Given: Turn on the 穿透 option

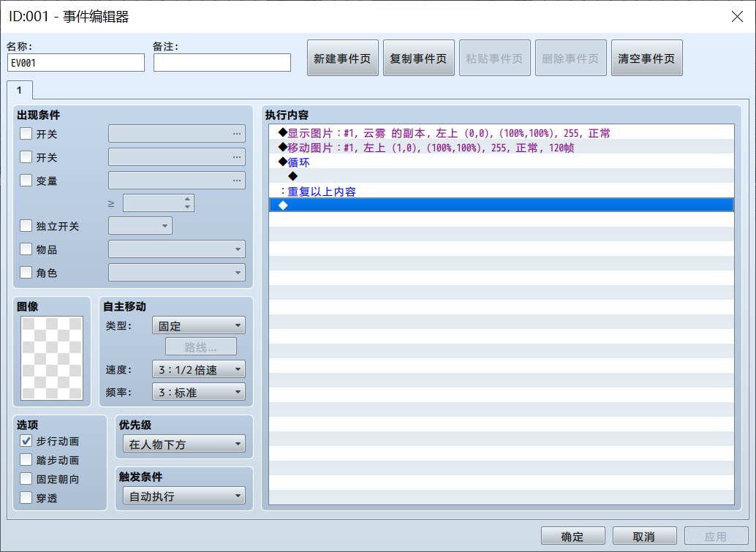Looking at the screenshot, I should click(x=26, y=497).
